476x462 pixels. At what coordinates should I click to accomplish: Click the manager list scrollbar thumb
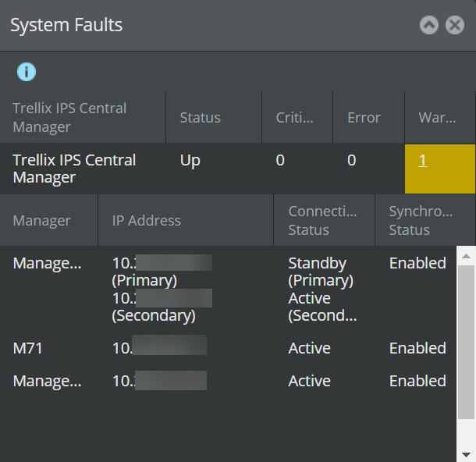[x=467, y=342]
